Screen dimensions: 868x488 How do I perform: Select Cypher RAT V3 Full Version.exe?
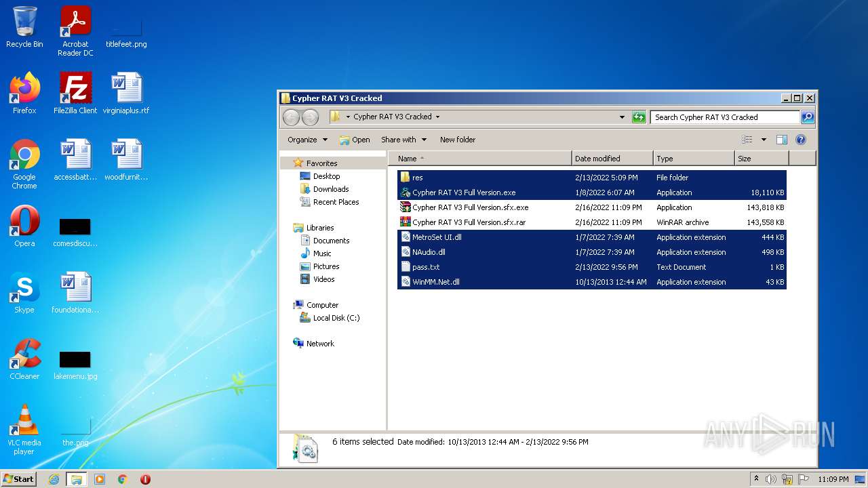click(x=591, y=192)
